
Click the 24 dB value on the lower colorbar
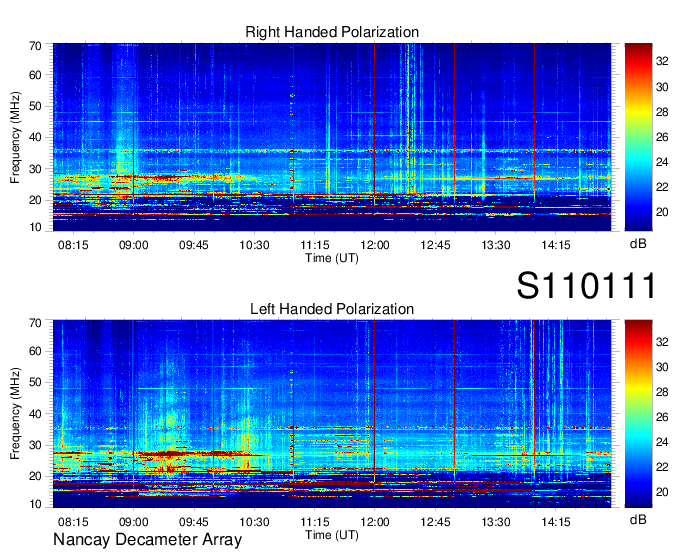[662, 442]
